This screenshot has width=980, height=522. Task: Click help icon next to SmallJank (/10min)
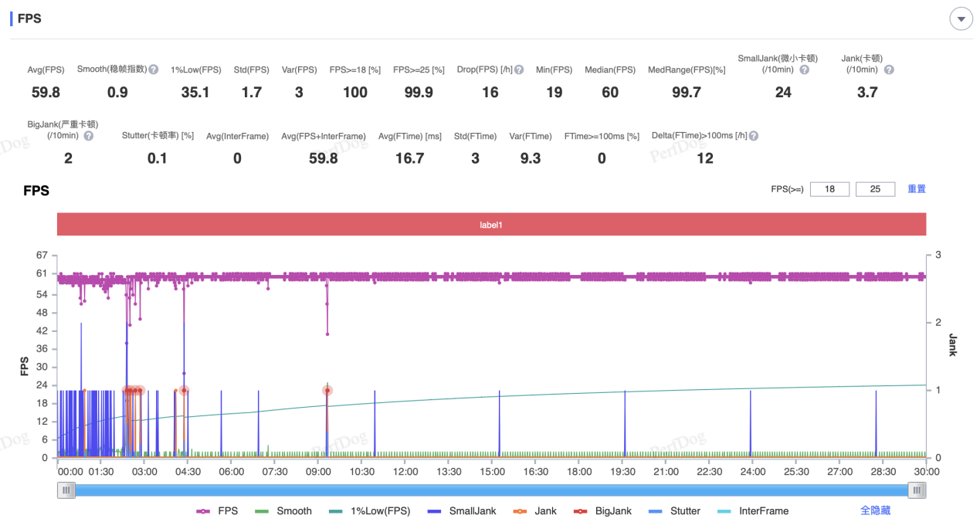click(804, 69)
